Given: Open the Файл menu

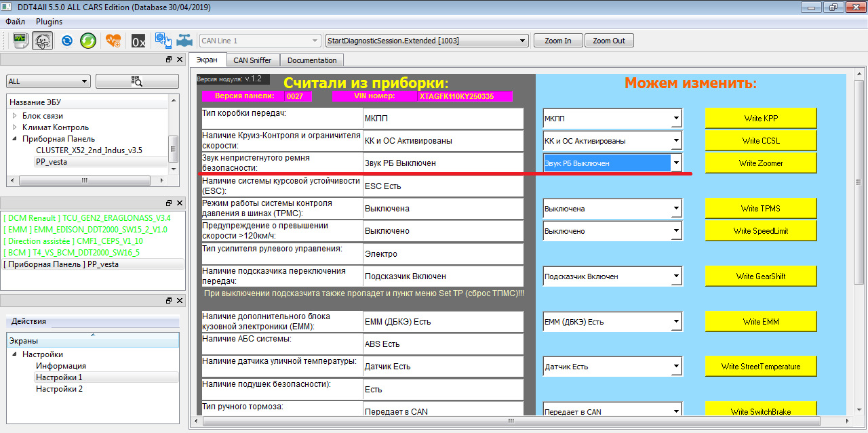Looking at the screenshot, I should pos(15,22).
